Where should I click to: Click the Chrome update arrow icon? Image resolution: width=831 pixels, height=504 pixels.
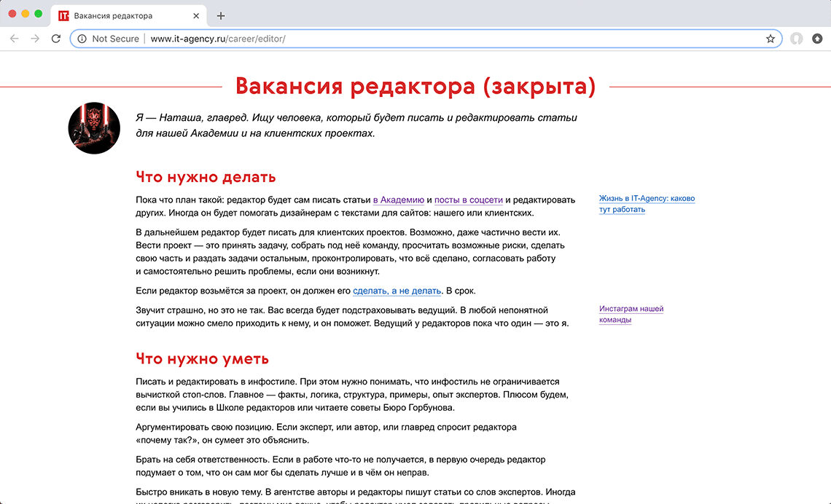(817, 39)
